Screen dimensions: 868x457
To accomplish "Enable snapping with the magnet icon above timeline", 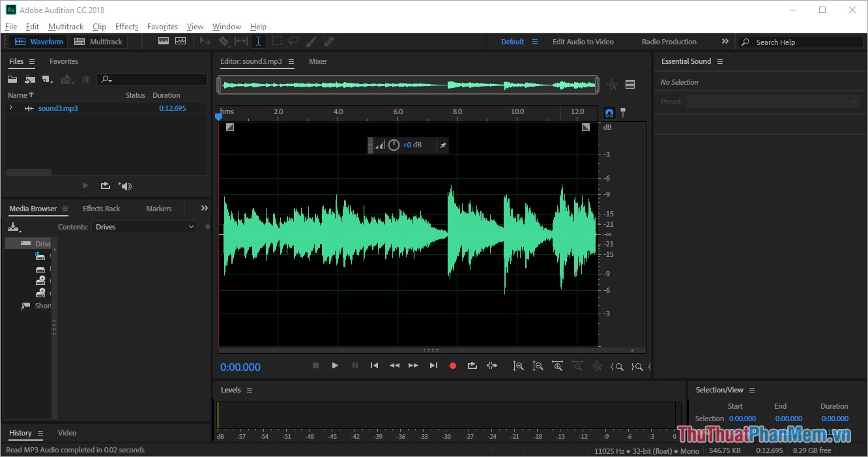I will [609, 112].
